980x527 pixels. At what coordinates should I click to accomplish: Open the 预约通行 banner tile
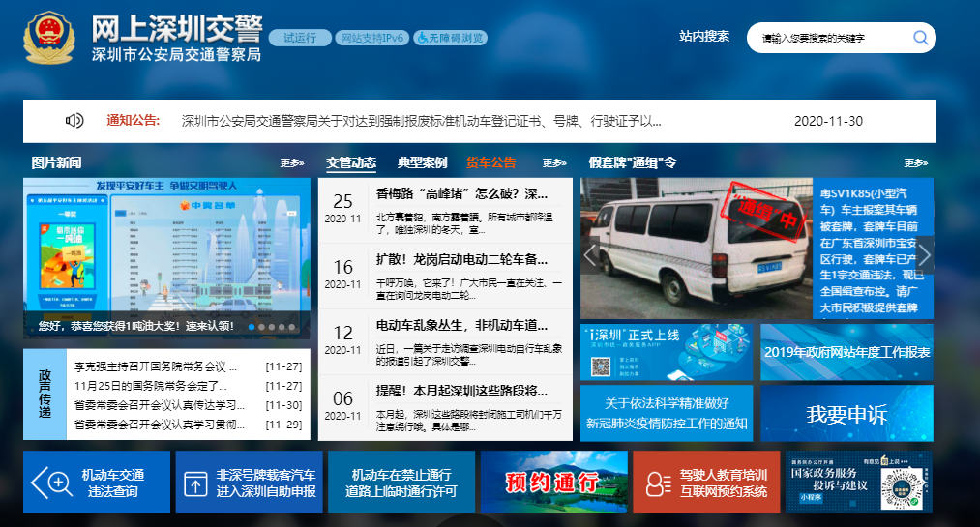[x=553, y=483]
